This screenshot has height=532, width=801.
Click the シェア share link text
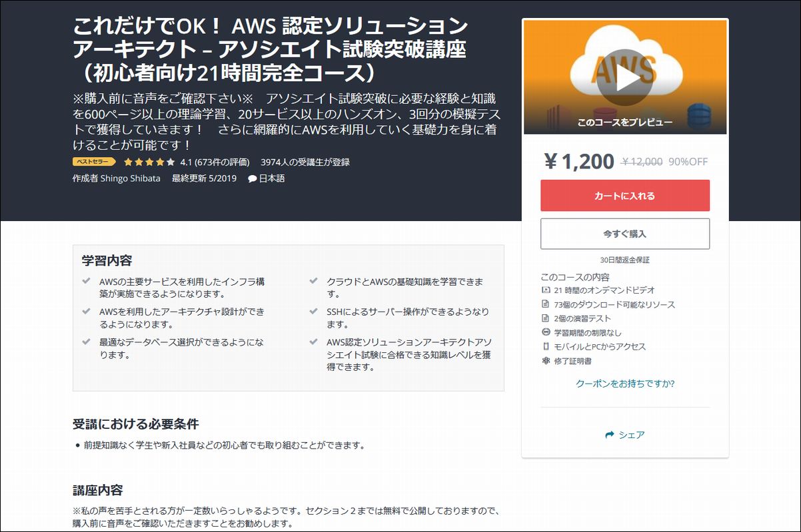(x=632, y=435)
